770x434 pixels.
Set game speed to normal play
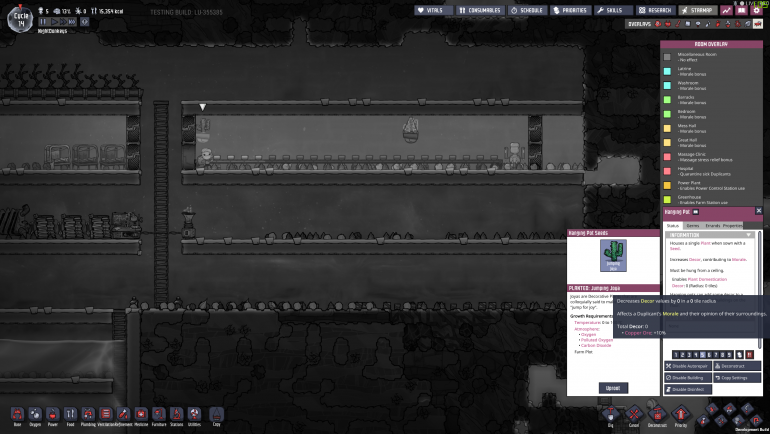tap(55, 22)
